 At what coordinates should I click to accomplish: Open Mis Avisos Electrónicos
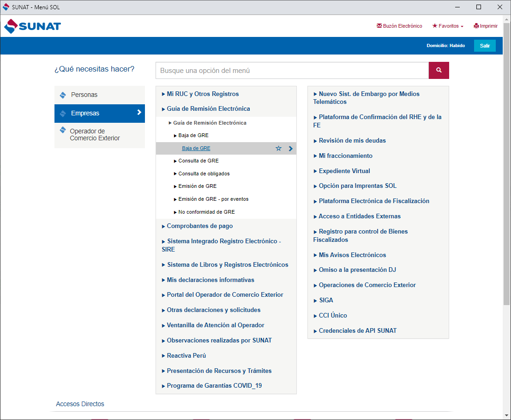coord(350,255)
